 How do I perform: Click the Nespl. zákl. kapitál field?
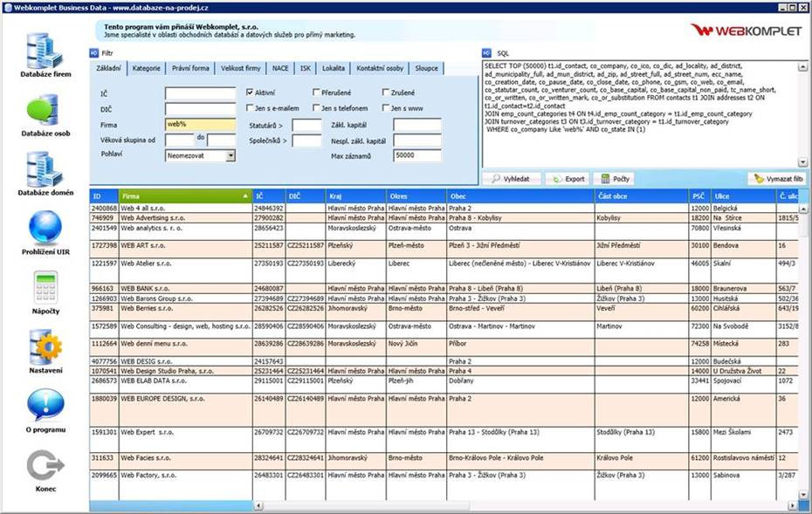pyautogui.click(x=417, y=140)
